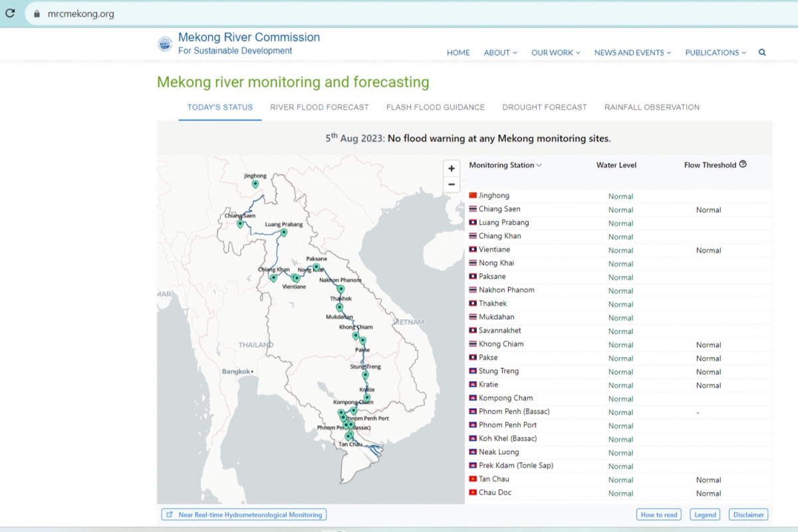798x532 pixels.
Task: Click the How to read button
Action: [x=658, y=515]
